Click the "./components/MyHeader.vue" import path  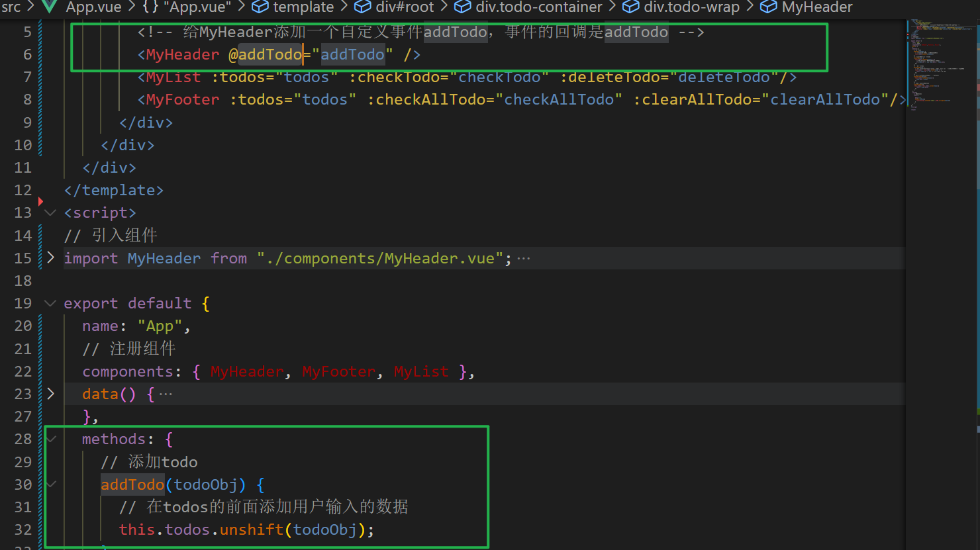[380, 258]
